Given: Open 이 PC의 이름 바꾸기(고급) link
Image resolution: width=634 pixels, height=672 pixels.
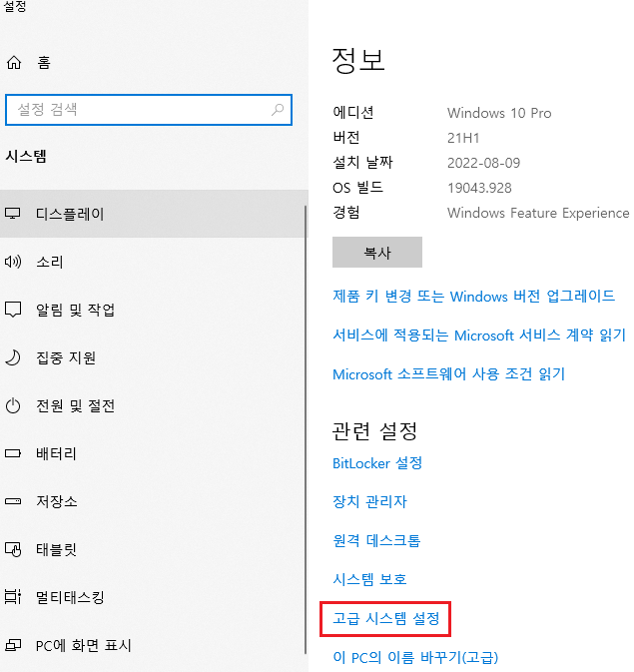Looking at the screenshot, I should [415, 657].
